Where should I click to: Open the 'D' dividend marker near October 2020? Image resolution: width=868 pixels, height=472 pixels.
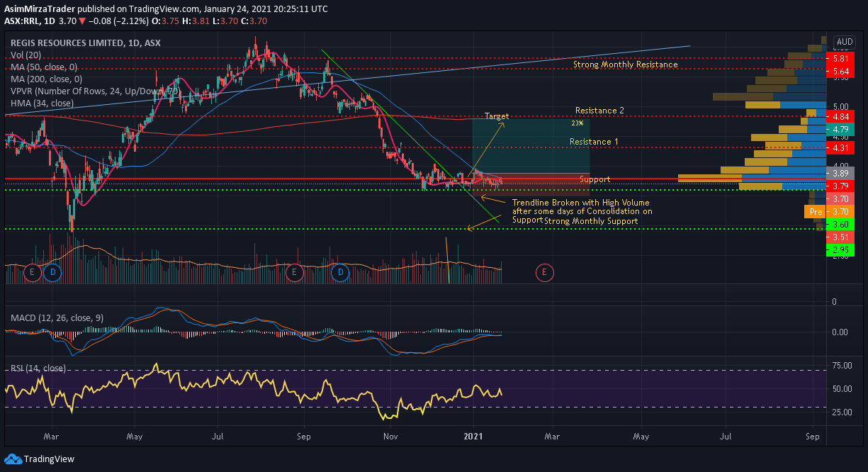click(x=341, y=272)
